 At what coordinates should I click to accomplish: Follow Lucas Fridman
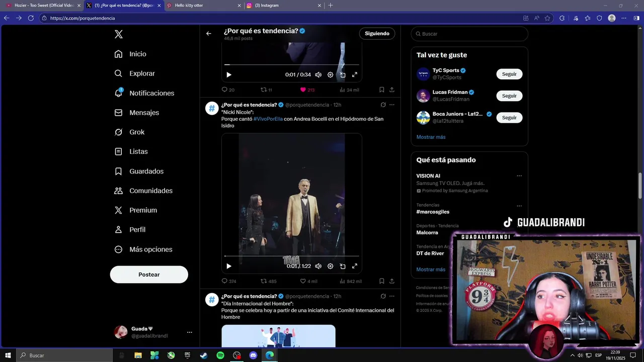coord(509,96)
